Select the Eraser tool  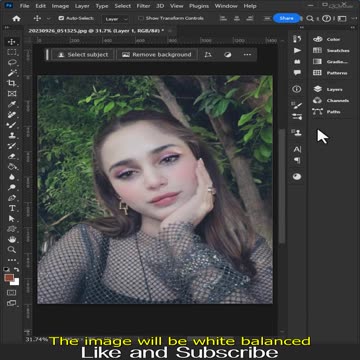[x=12, y=156]
